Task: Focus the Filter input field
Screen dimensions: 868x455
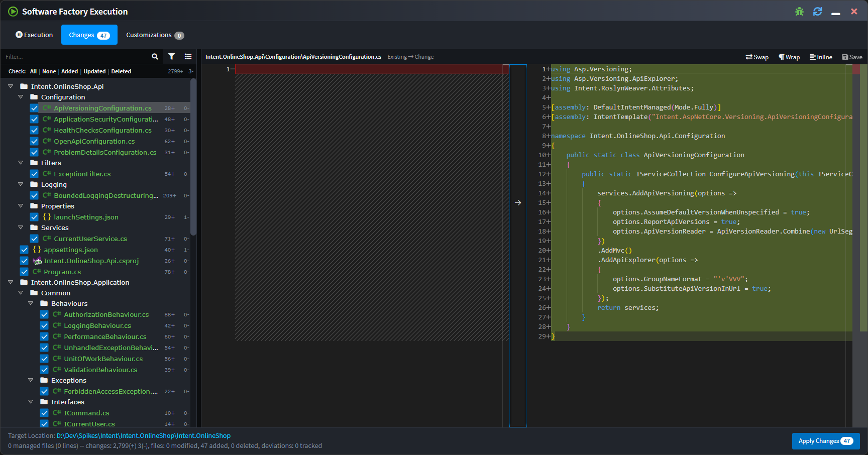Action: coord(75,57)
